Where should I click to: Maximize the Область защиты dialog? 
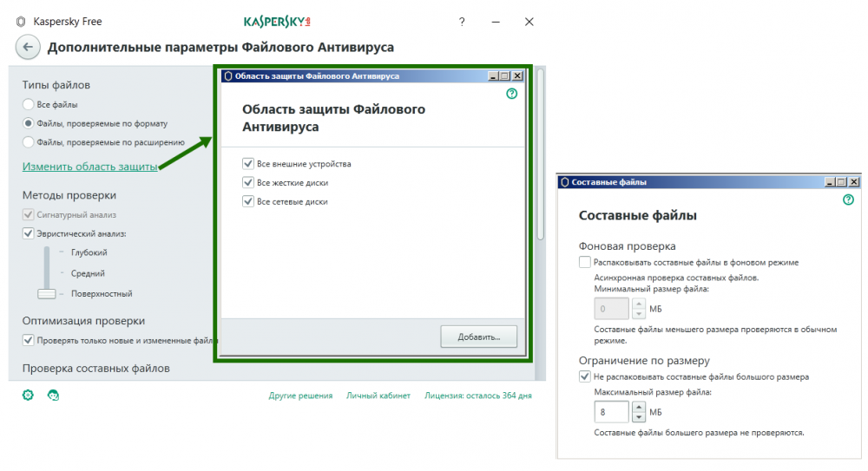505,75
